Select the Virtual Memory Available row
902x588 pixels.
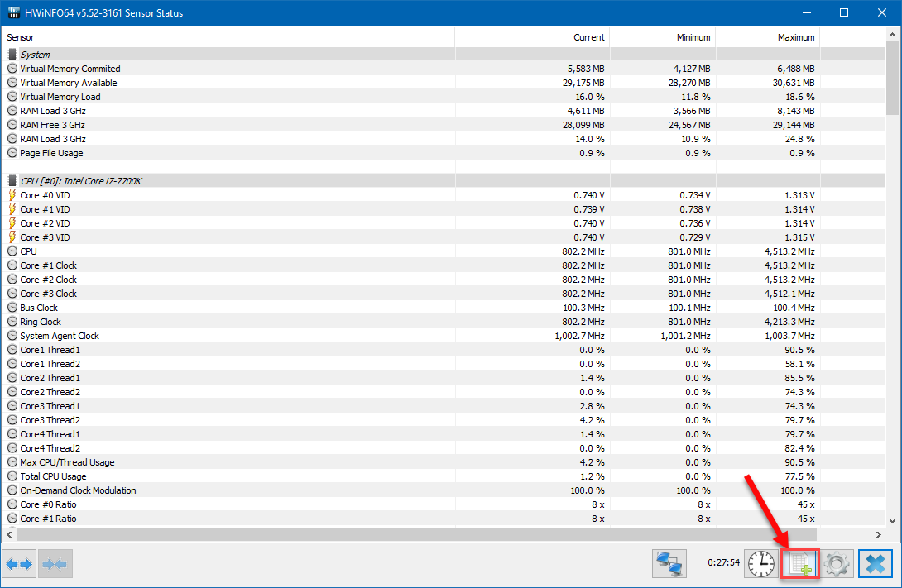point(444,83)
